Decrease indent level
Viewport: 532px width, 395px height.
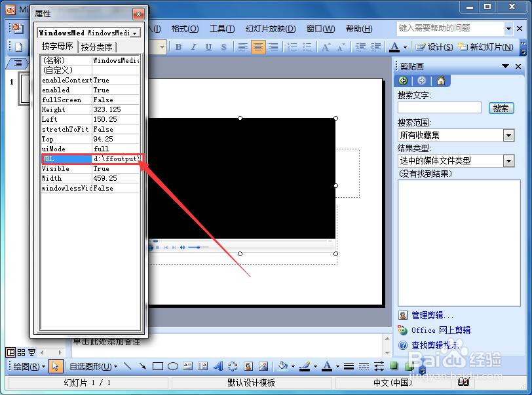pos(360,47)
